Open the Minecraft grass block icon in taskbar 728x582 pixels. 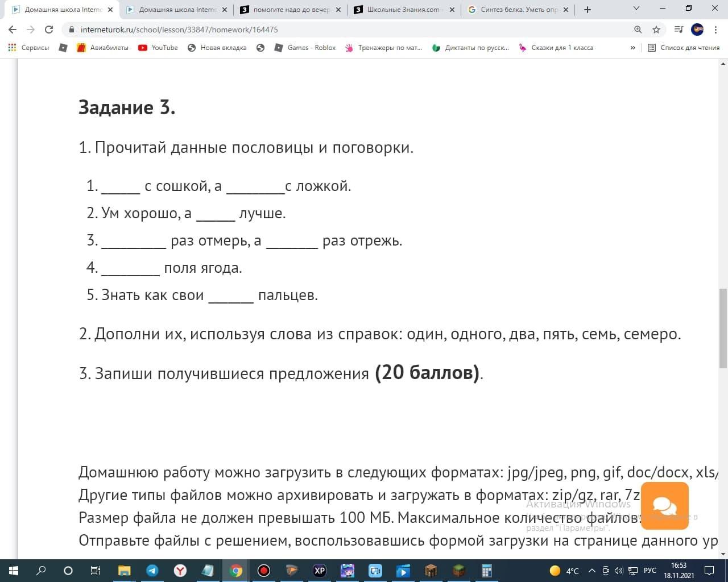(x=459, y=571)
